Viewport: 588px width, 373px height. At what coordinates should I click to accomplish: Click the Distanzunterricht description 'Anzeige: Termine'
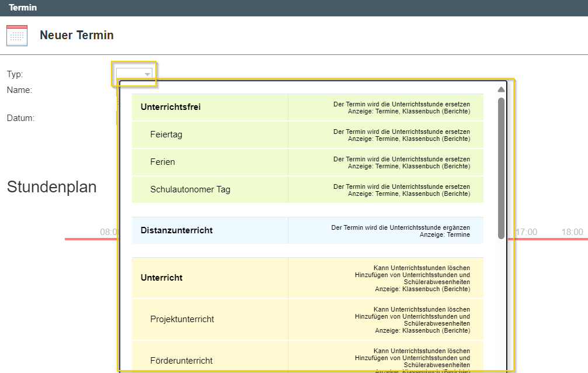click(444, 235)
